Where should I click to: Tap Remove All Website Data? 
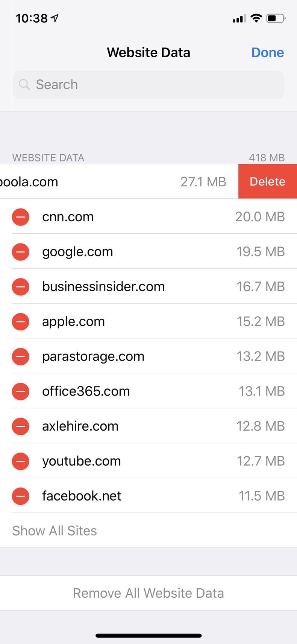point(148,593)
